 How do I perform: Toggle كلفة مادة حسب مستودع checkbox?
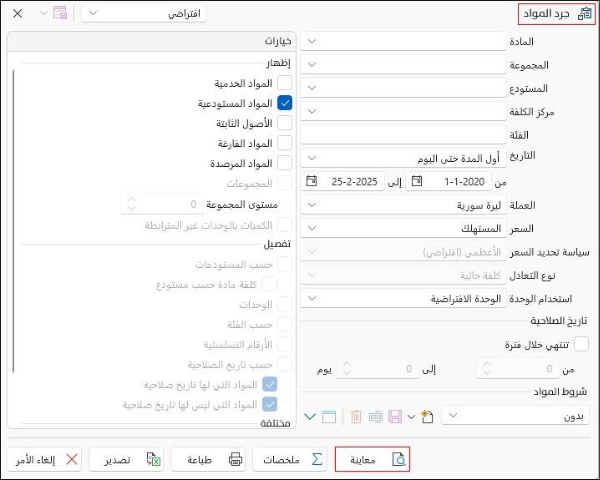point(270,284)
